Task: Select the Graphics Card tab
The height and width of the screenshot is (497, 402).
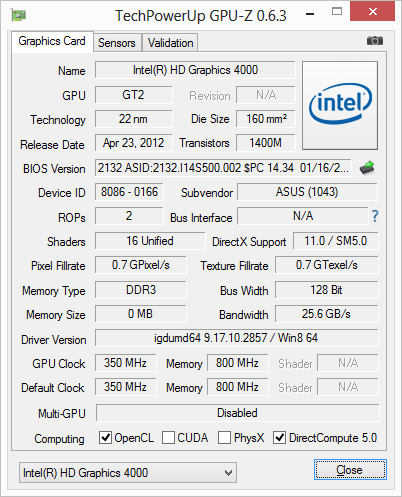Action: pos(52,41)
